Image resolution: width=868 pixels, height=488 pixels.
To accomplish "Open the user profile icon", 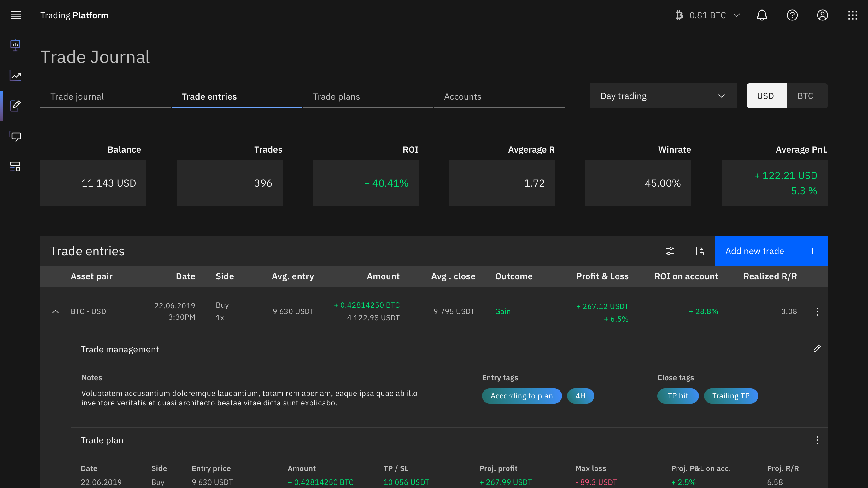I will [823, 15].
